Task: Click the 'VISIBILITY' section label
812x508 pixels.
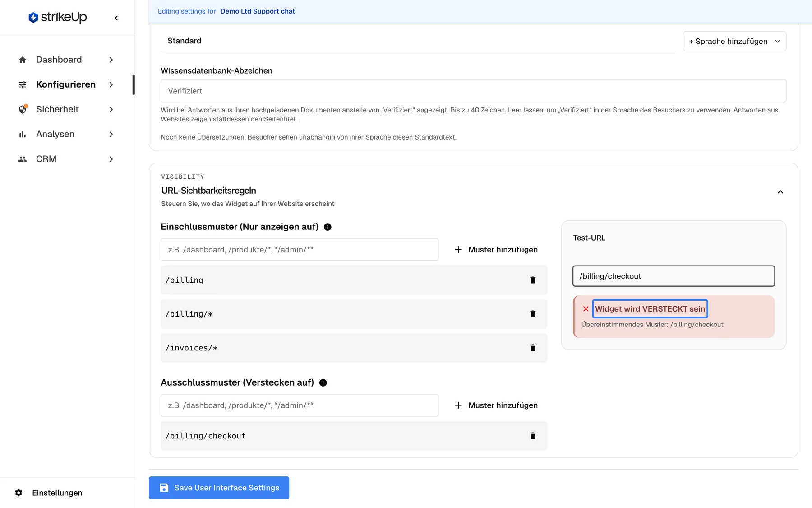Action: [x=183, y=177]
